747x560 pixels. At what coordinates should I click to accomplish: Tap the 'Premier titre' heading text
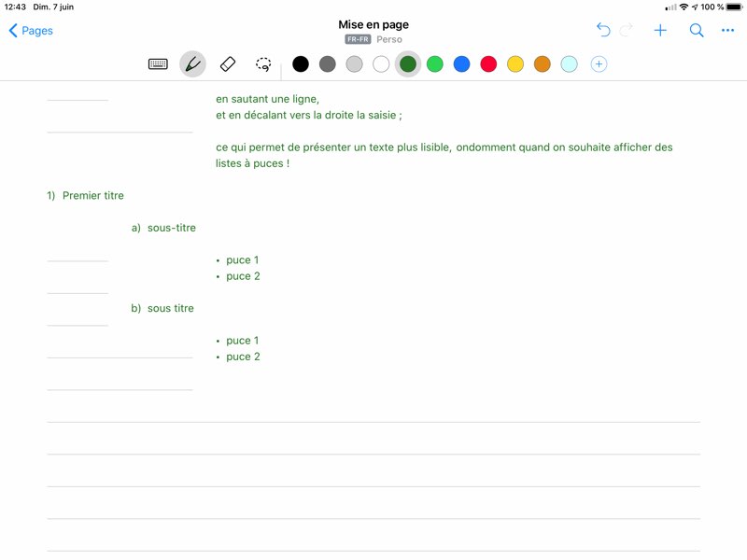[92, 196]
